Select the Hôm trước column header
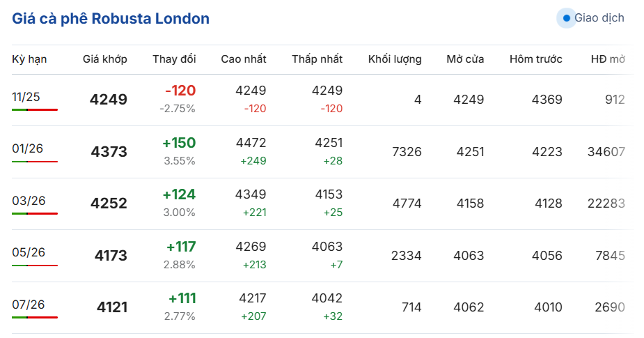Image resolution: width=644 pixels, height=338 pixels. coord(535,59)
